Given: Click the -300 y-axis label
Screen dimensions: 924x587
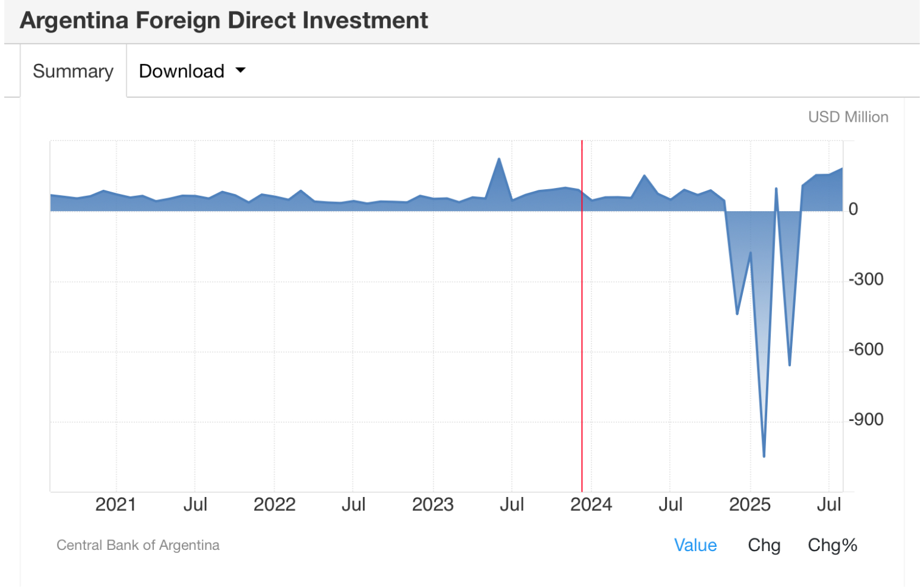Looking at the screenshot, I should pos(866,279).
